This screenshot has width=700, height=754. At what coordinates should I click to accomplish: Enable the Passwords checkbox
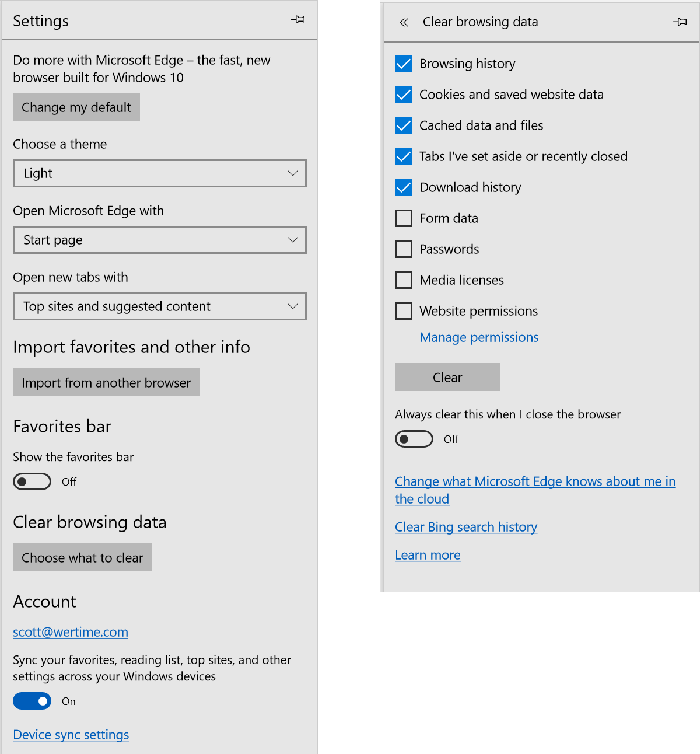coord(404,249)
